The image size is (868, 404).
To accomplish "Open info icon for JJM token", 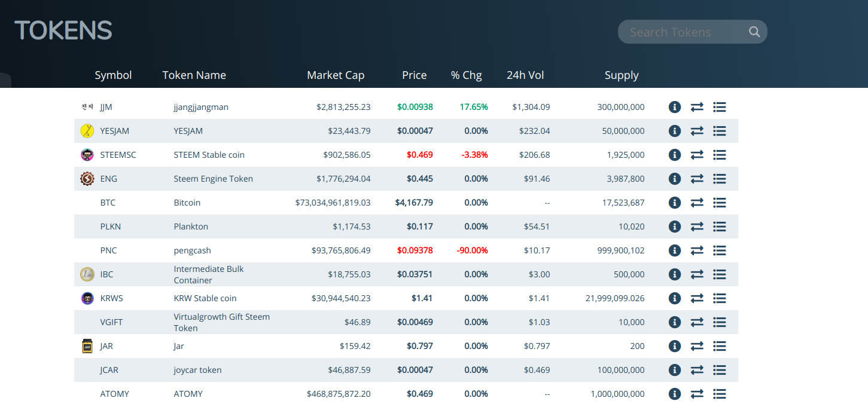I will [x=675, y=107].
